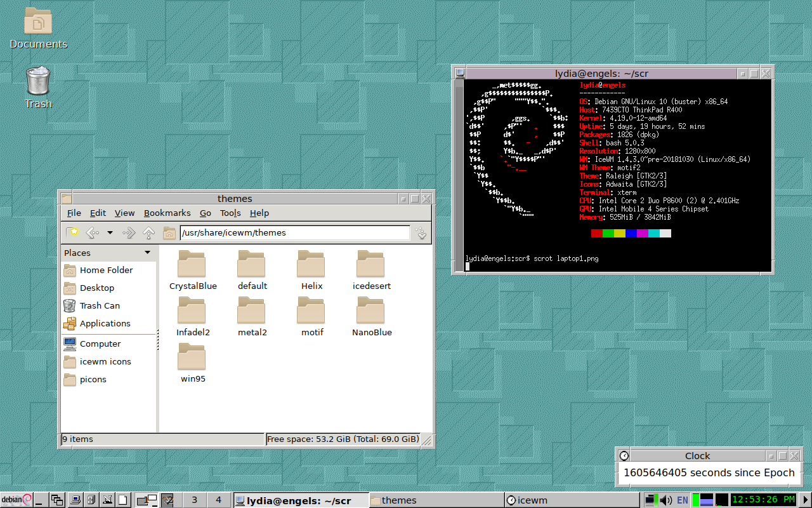Click the taskbar collapse arrow at far right
Screen dimensions: 812x508
pyautogui.click(x=806, y=500)
